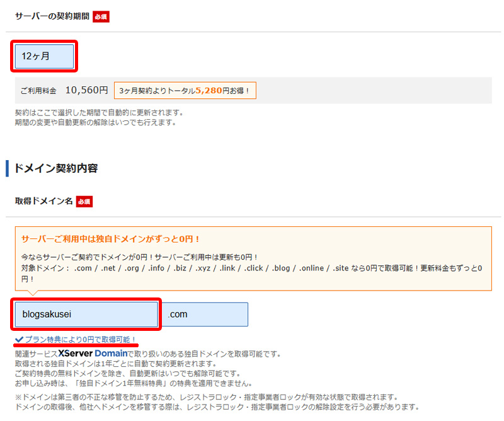Select the 10,560円 usage fee amount

pos(86,91)
